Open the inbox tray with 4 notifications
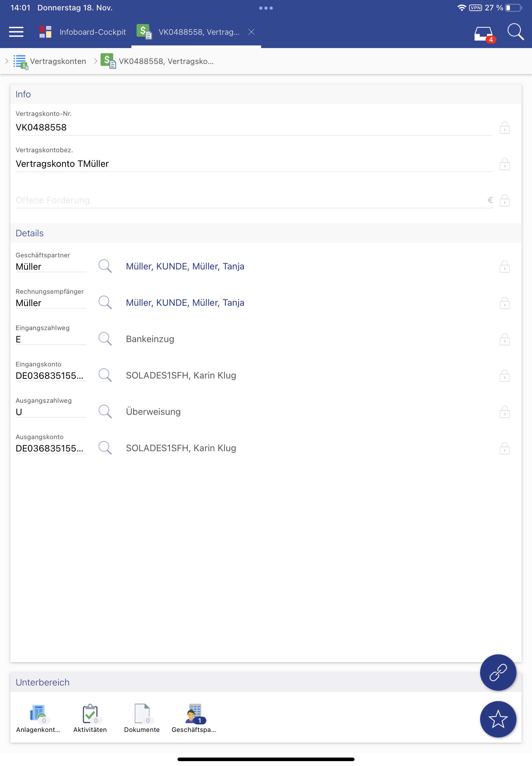Viewport: 532px width, 766px height. pyautogui.click(x=484, y=33)
